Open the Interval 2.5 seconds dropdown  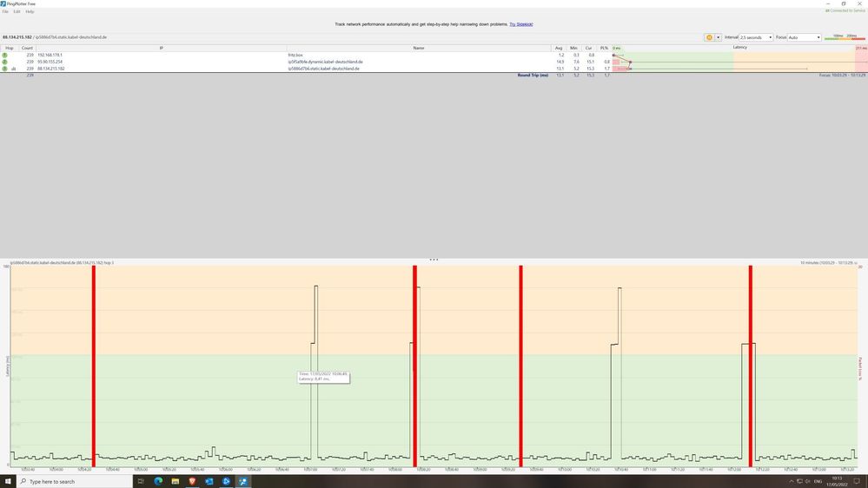coord(756,37)
